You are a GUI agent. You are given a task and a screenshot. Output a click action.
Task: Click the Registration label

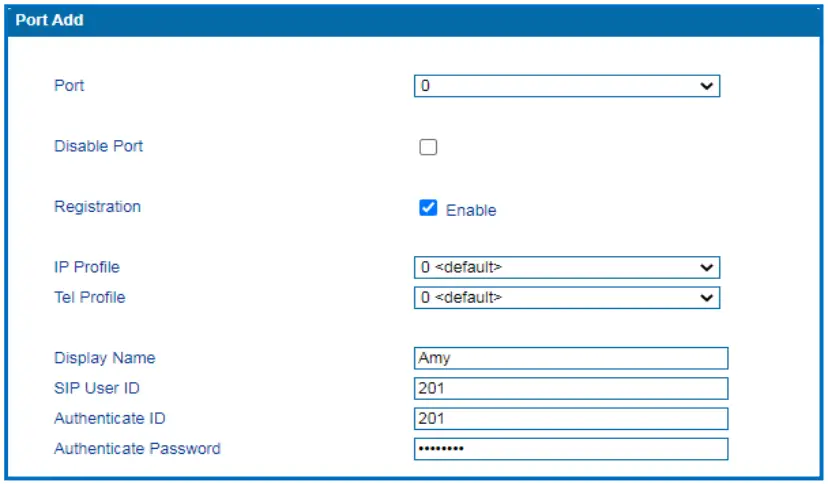pos(97,207)
